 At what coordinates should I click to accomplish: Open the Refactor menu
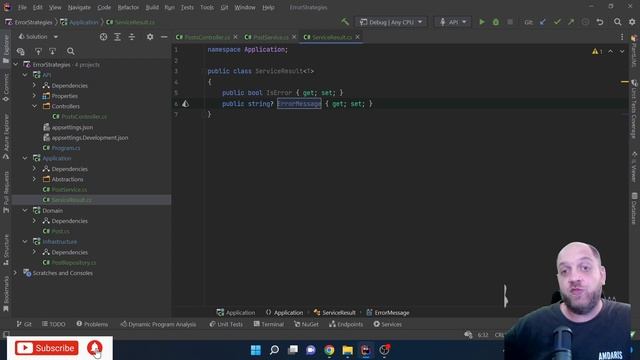click(x=128, y=7)
